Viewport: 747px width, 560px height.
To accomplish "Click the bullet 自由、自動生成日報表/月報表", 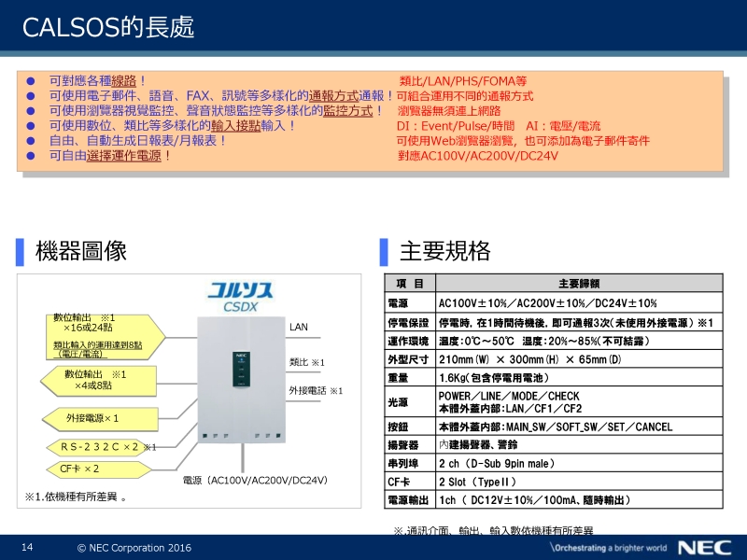I will click(137, 141).
